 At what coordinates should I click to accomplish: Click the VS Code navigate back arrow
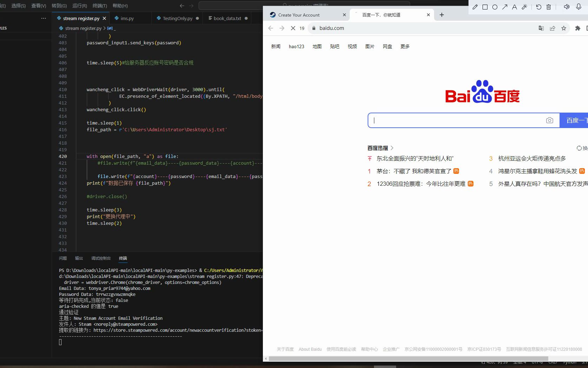pyautogui.click(x=182, y=6)
